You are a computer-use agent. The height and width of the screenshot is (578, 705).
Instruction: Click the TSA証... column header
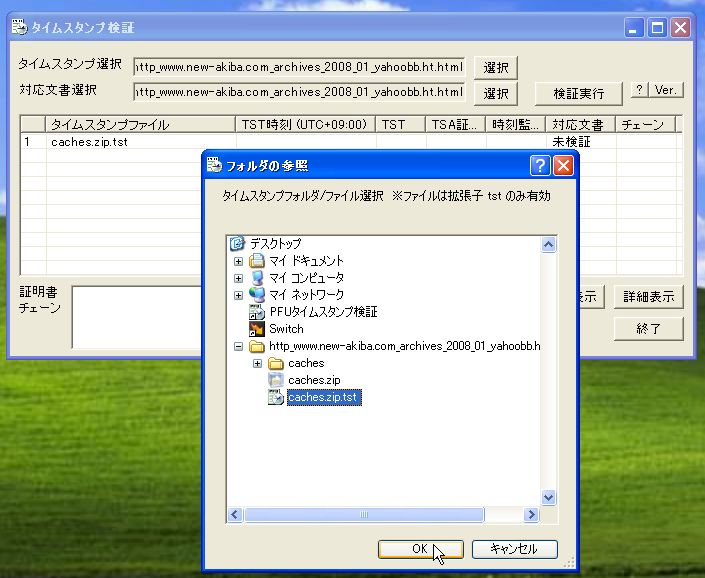(455, 124)
